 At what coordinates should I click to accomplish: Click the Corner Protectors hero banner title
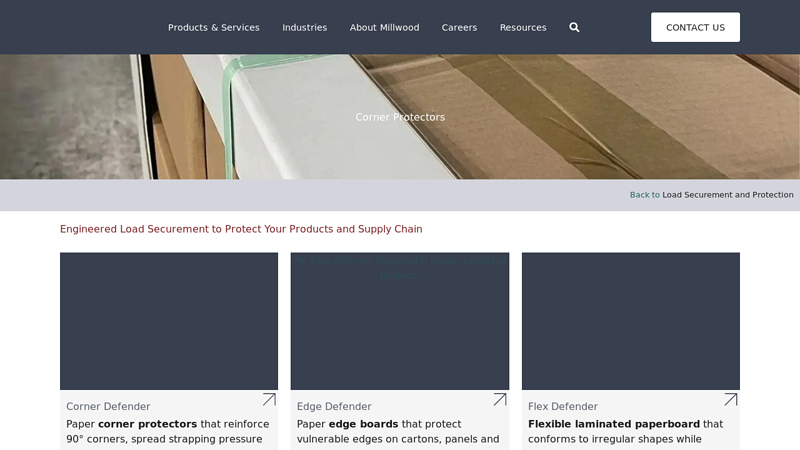coord(400,117)
